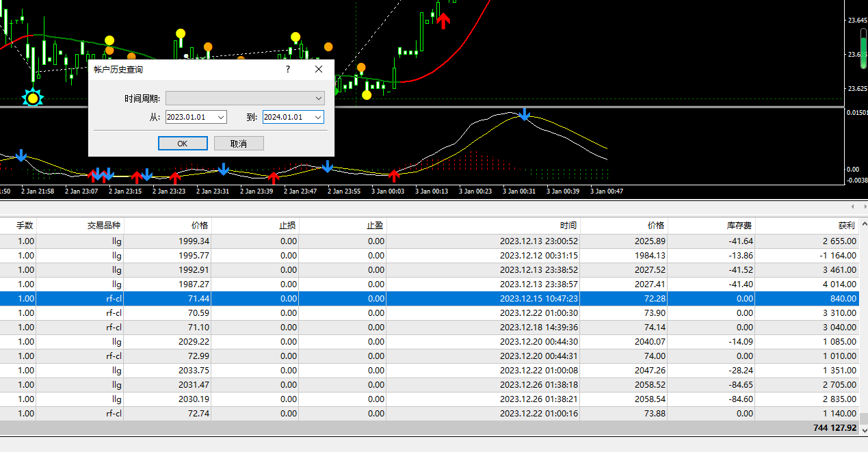The width and height of the screenshot is (868, 452).
Task: Confirm the query with OK button
Action: (x=183, y=144)
